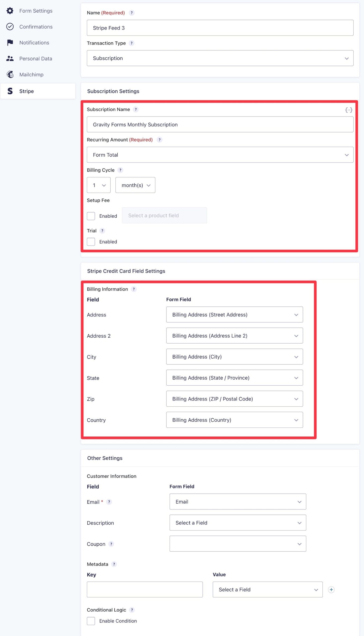Click the Name field containing Stripe Feed 3
Viewport: 364px width, 636px height.
click(x=220, y=28)
